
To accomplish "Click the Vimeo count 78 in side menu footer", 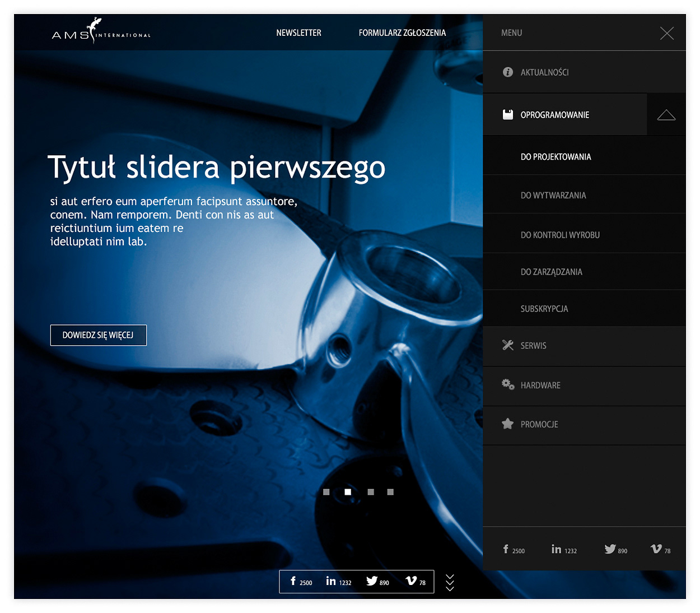I will coord(668,551).
